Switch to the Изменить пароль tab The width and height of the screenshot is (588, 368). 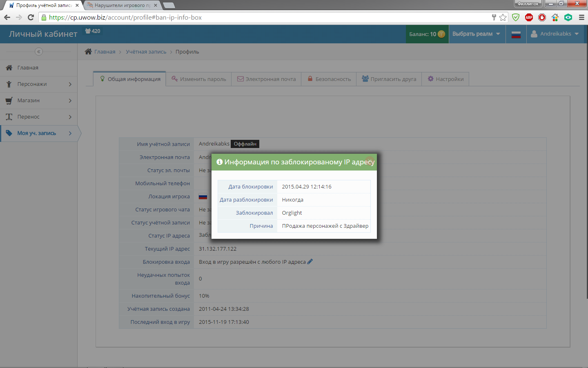pos(198,79)
